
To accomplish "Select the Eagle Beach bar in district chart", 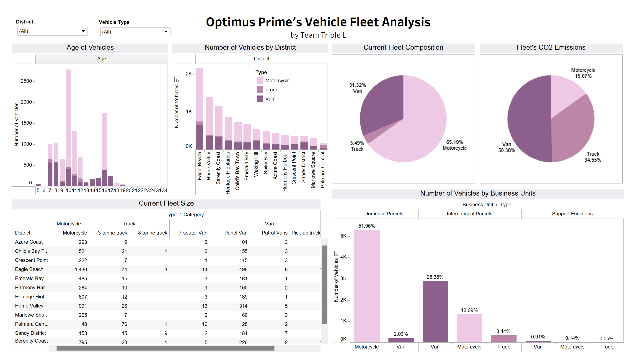I will pyautogui.click(x=199, y=108).
